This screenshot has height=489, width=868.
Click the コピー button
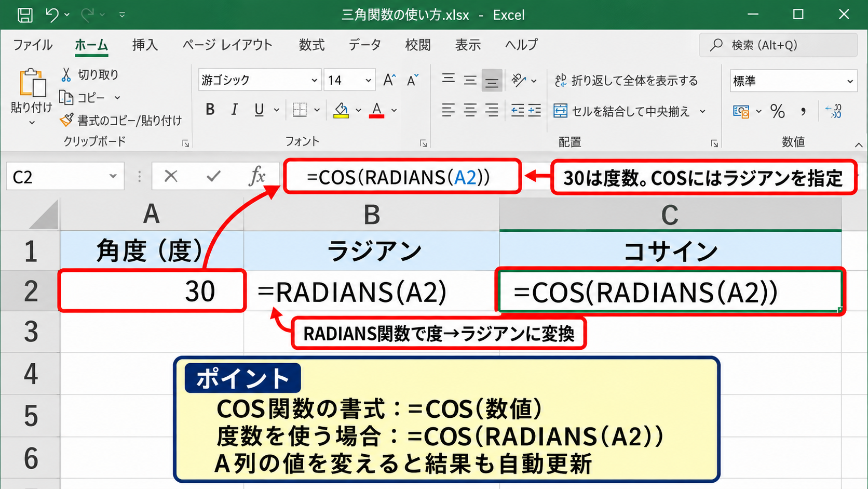(83, 98)
